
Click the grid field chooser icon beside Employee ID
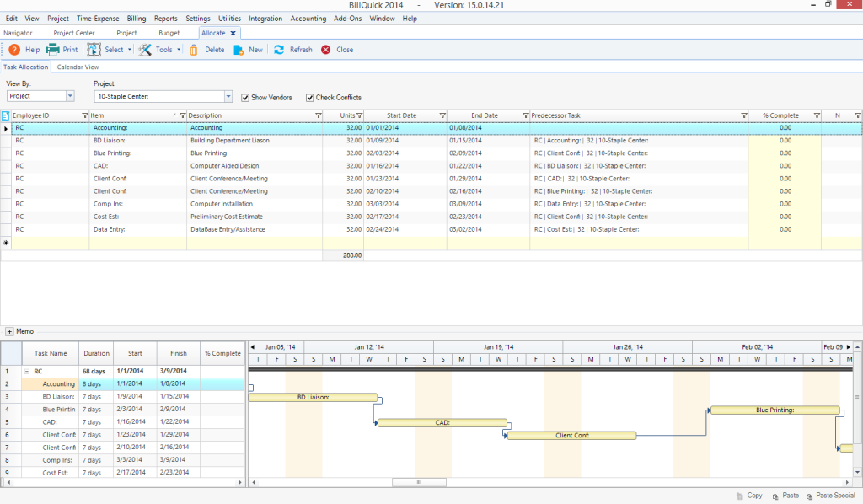tap(6, 115)
